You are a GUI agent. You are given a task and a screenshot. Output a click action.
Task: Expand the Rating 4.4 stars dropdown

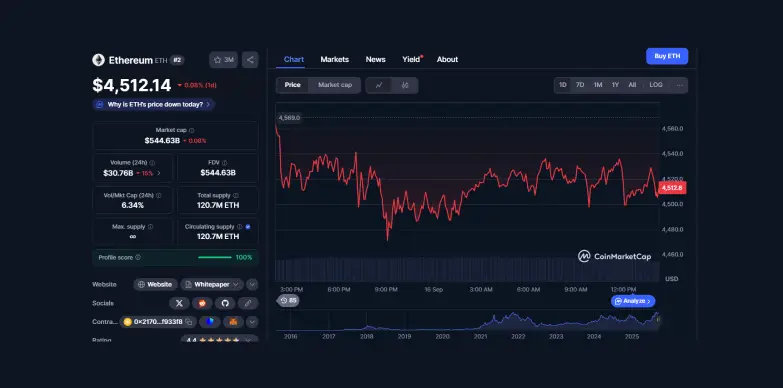pyautogui.click(x=219, y=340)
